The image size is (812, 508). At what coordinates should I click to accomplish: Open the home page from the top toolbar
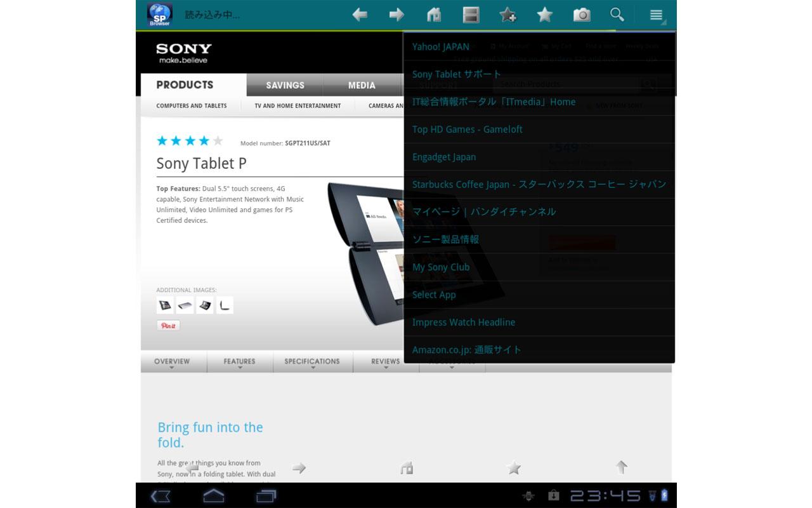tap(434, 15)
